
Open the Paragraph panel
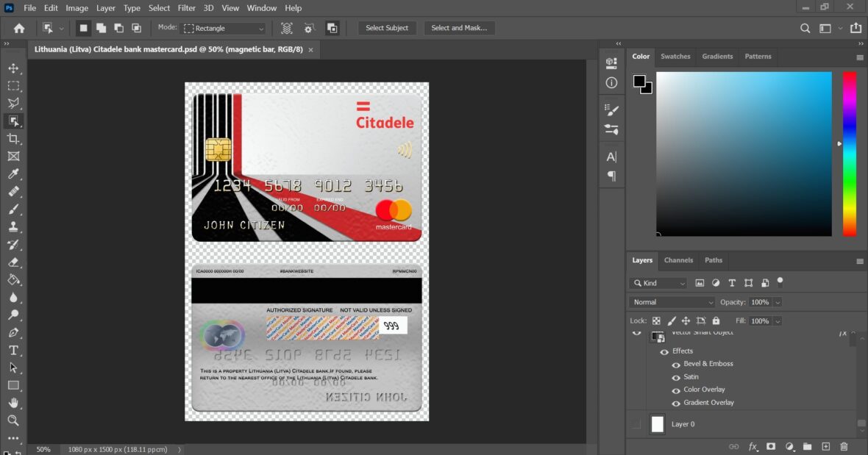(611, 176)
